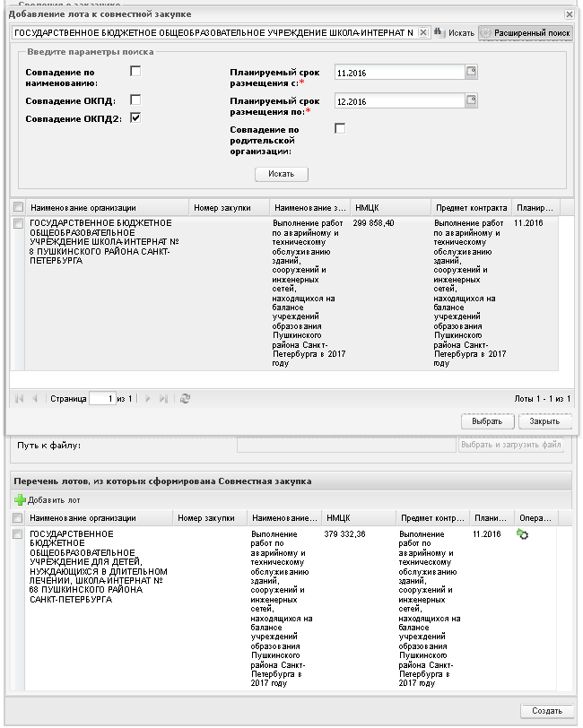
Task: Close the Добавление лота dialog
Action: click(x=569, y=14)
